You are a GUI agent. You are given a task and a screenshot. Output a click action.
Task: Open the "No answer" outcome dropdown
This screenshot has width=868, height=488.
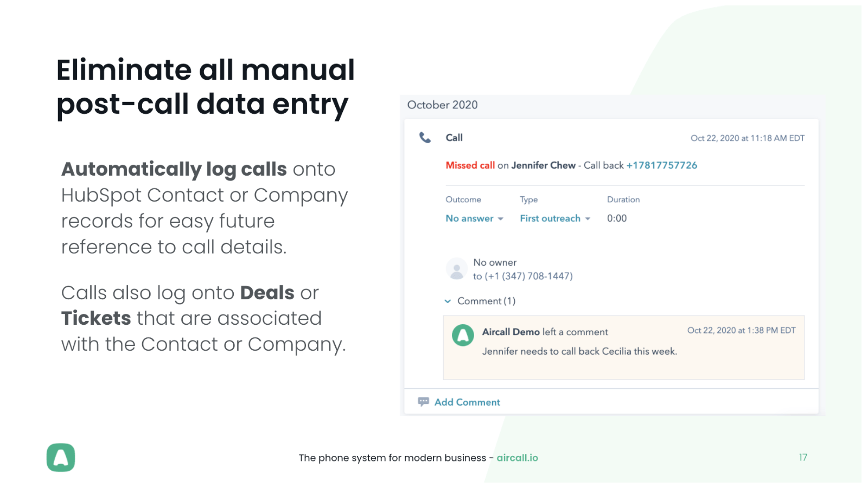[474, 219]
